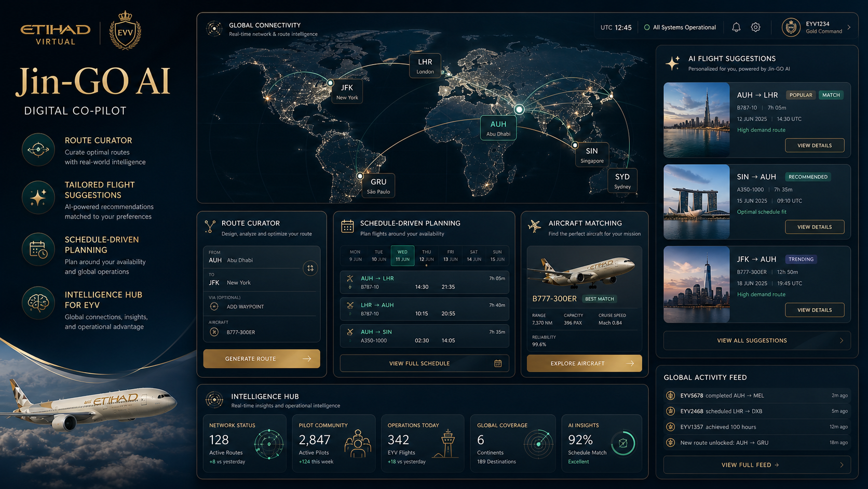The width and height of the screenshot is (868, 489).
Task: Select the WED 11 JUN day tab
Action: [x=402, y=255]
